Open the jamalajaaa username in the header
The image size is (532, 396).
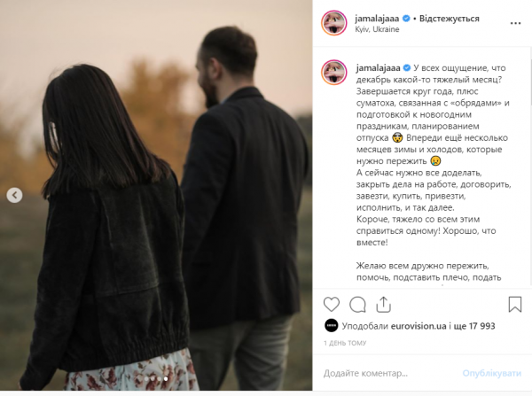tap(377, 19)
